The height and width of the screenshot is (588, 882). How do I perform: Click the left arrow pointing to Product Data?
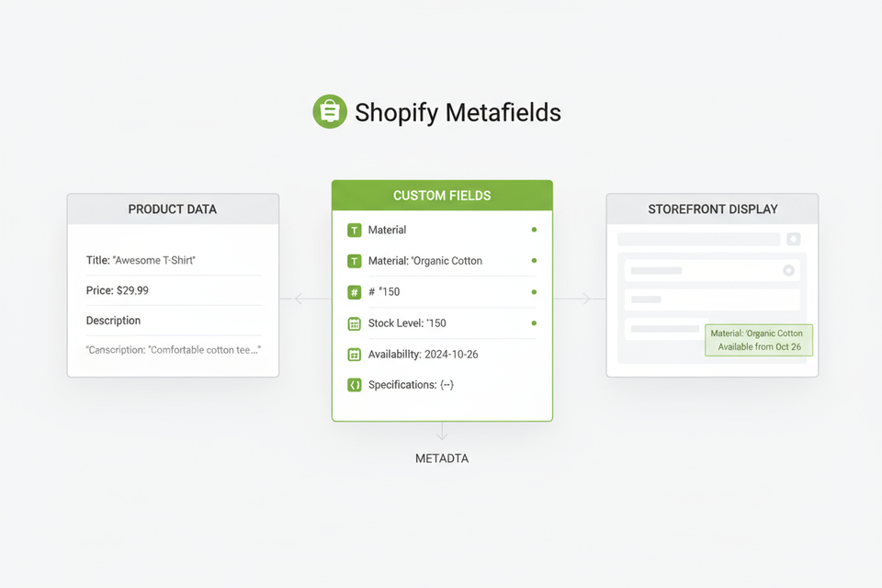pyautogui.click(x=298, y=299)
